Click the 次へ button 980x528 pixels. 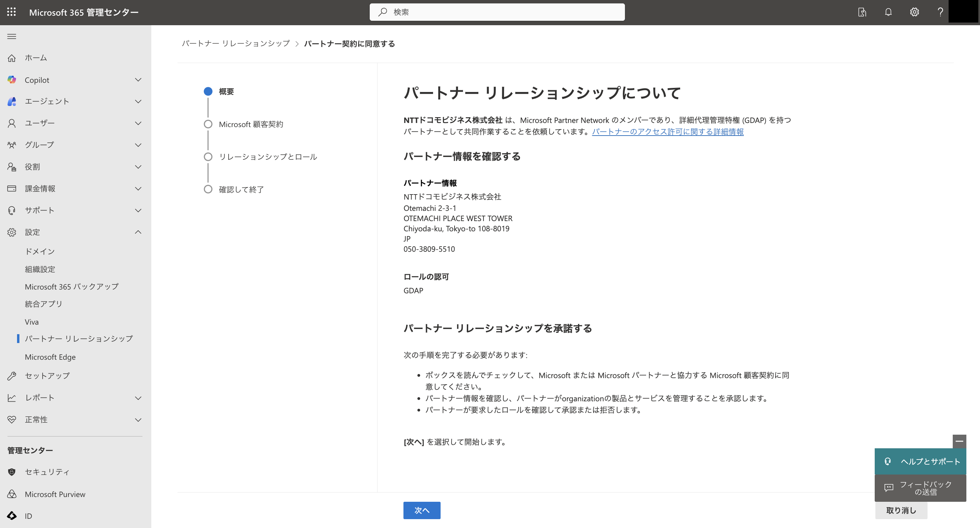422,510
